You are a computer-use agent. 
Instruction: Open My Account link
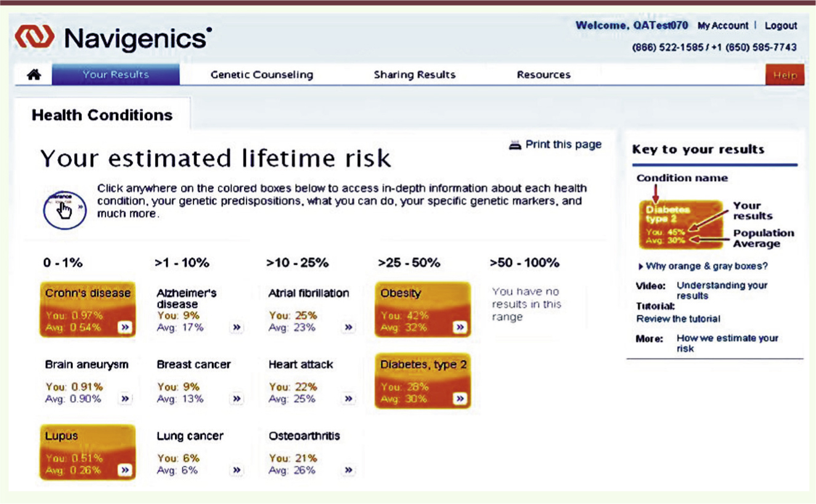723,26
